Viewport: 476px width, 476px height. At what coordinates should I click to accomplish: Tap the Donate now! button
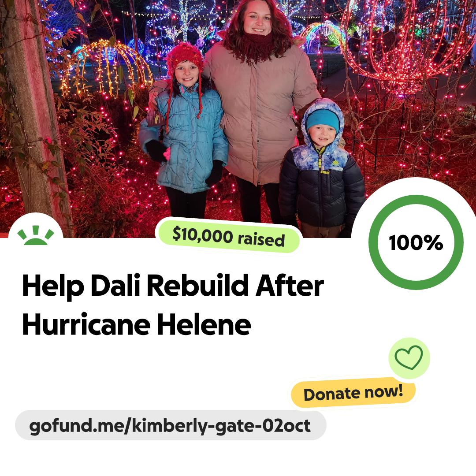353,393
